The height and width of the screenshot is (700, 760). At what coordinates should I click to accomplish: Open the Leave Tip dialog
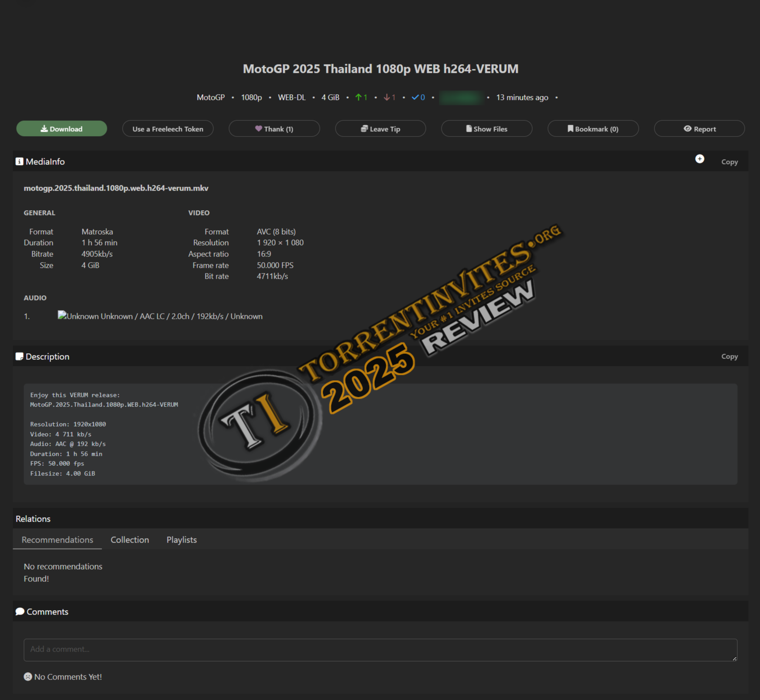[380, 129]
